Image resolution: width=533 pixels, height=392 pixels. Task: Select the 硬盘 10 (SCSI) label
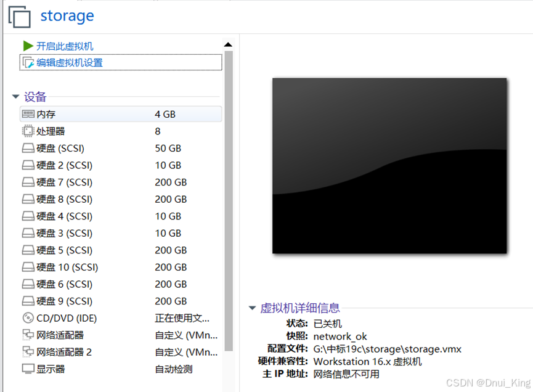click(67, 267)
